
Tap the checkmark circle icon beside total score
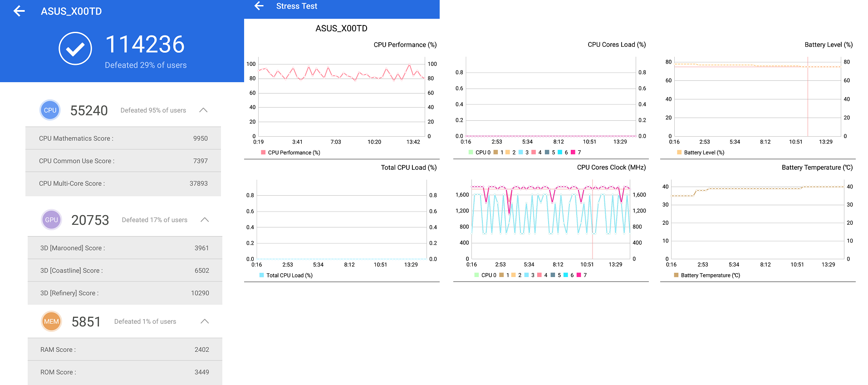tap(75, 49)
